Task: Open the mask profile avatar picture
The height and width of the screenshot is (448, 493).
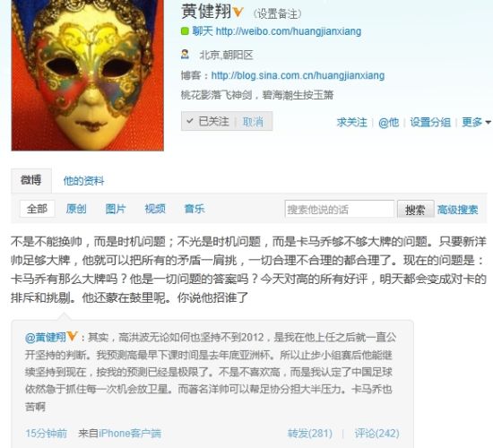Action: coord(88,75)
